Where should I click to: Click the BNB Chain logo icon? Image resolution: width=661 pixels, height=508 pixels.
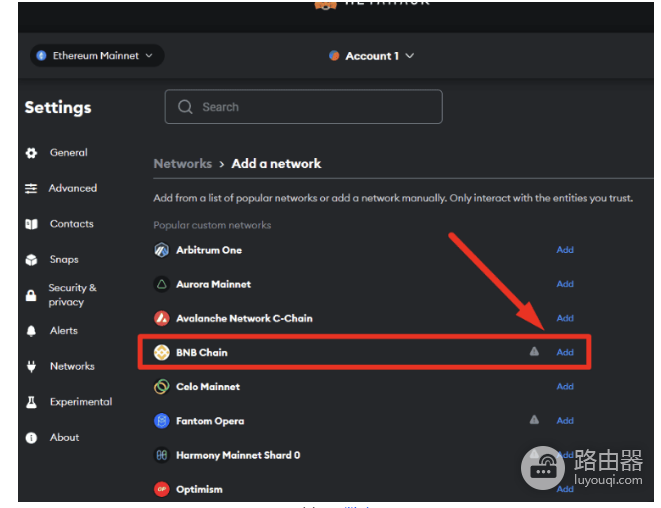161,352
